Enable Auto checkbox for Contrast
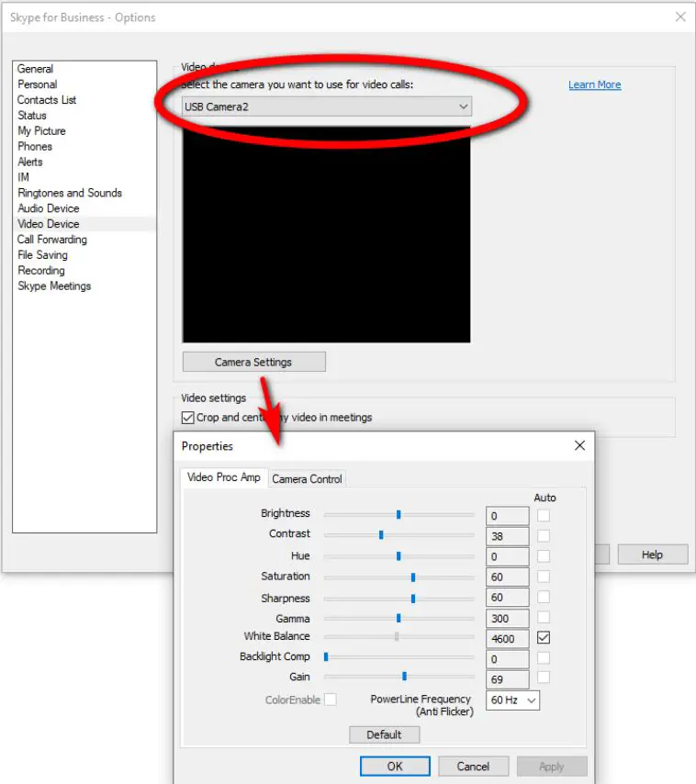This screenshot has width=696, height=784. pyautogui.click(x=544, y=536)
